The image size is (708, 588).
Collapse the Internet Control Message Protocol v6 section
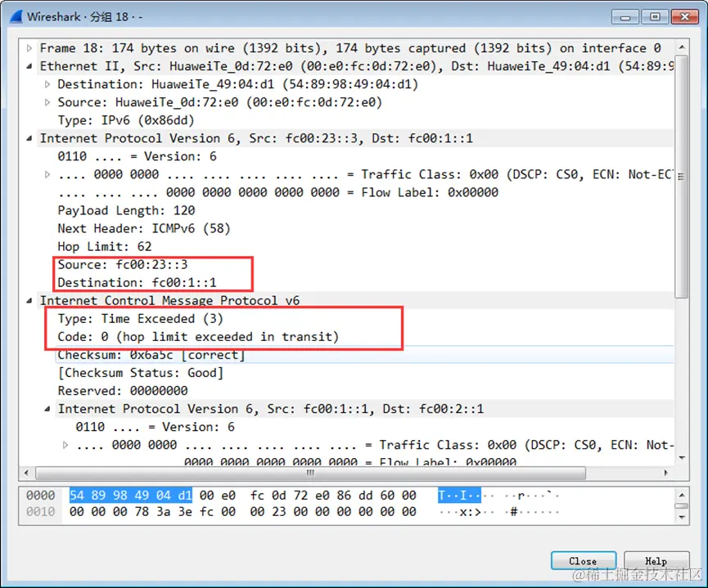pos(29,301)
